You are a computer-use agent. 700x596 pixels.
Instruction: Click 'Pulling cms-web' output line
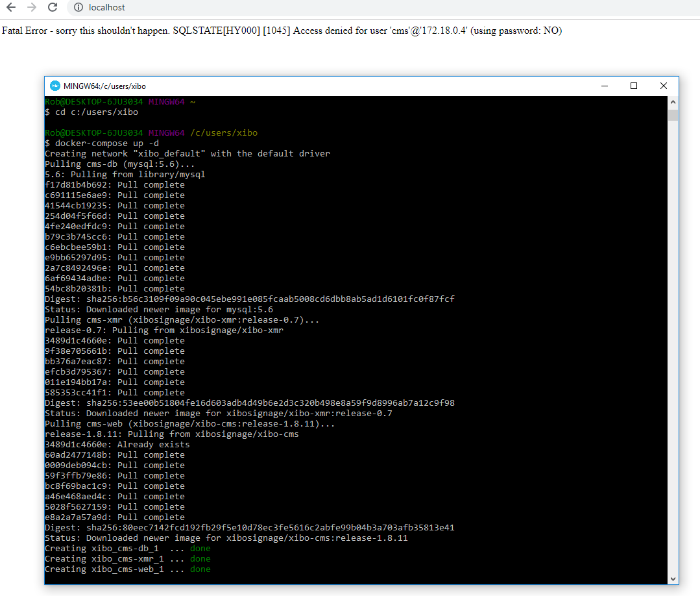click(x=189, y=423)
